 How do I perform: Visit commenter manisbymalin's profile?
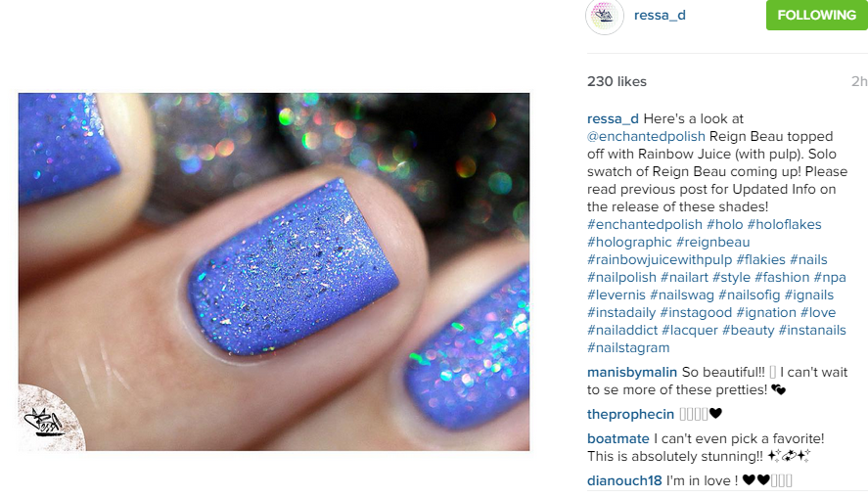(x=632, y=372)
